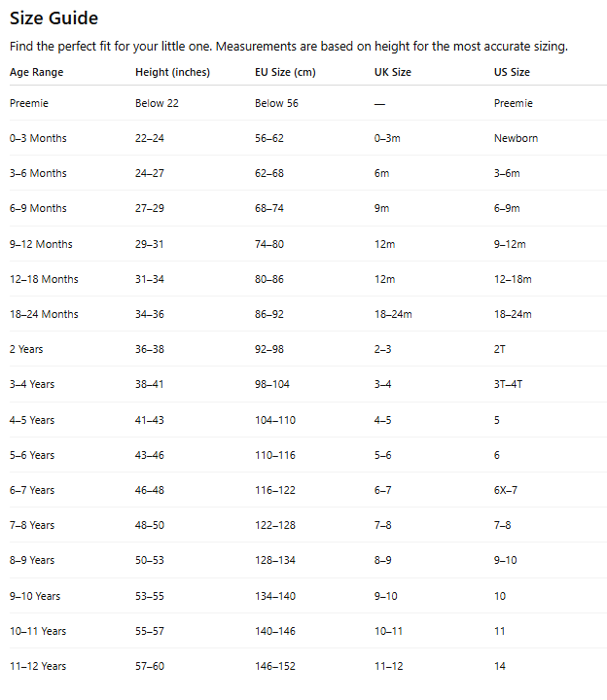
Task: Click the Age Range column header
Action: 36,72
